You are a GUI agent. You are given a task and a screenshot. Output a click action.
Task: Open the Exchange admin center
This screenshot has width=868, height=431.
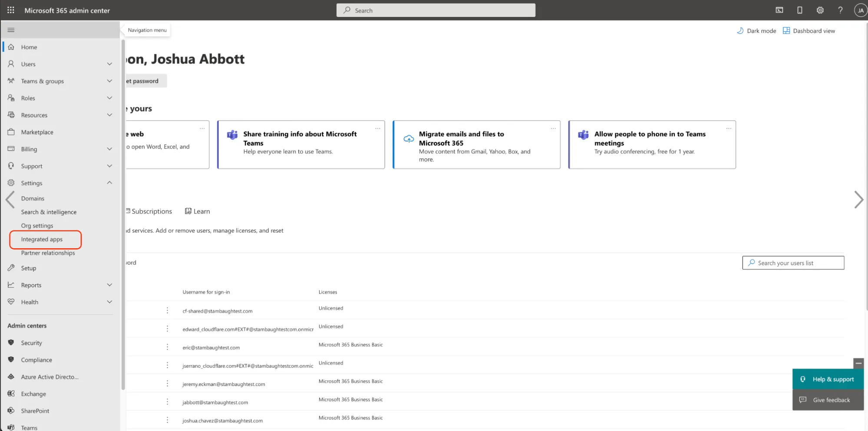33,394
